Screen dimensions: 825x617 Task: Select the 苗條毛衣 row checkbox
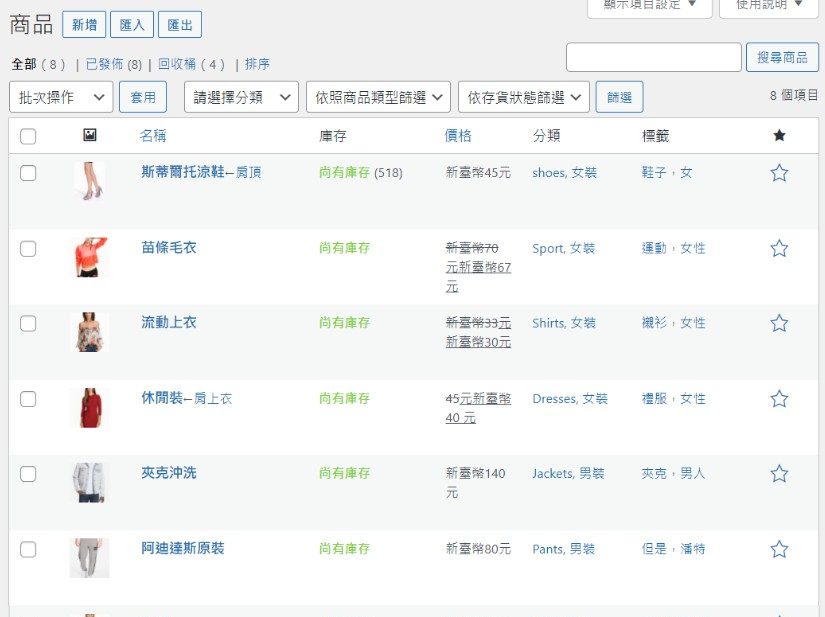click(28, 248)
